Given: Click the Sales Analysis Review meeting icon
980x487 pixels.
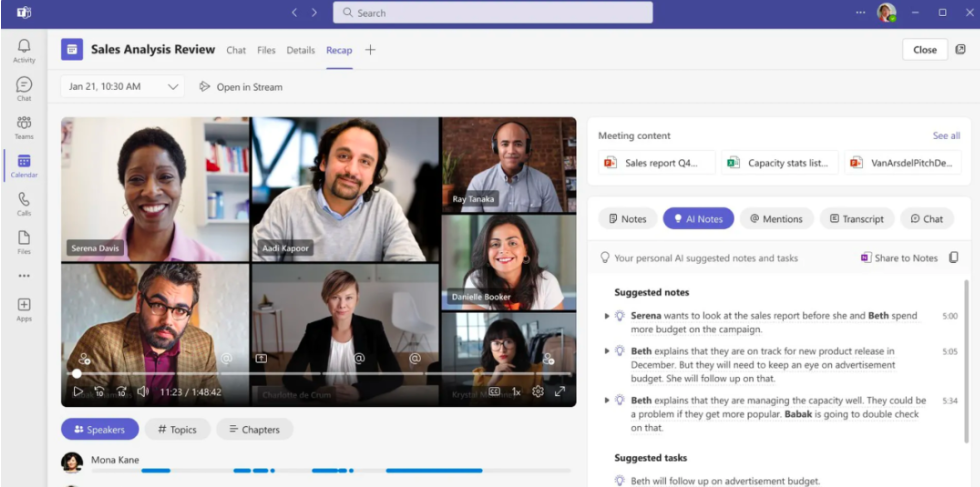Looking at the screenshot, I should click(72, 49).
